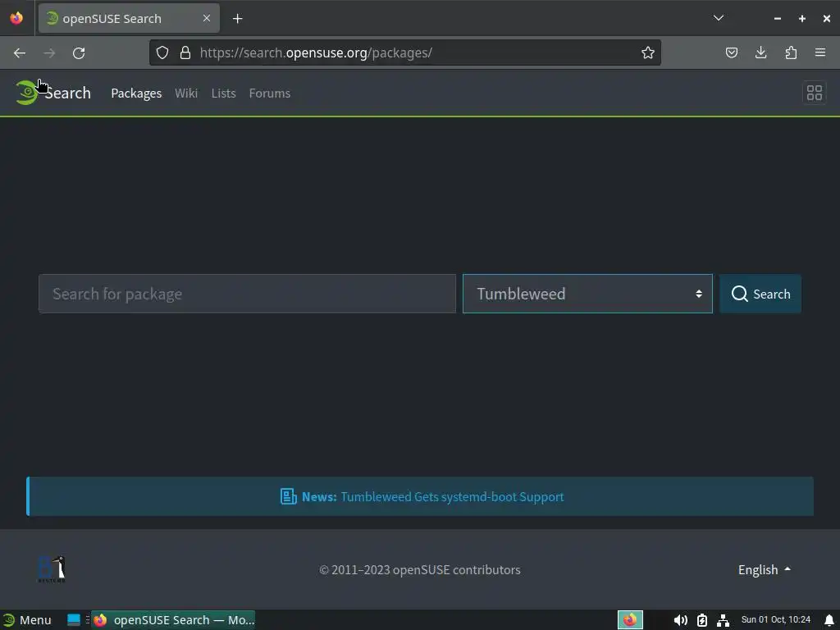Viewport: 840px width, 630px height.
Task: Click the Firefox app icon beside tabs
Action: click(x=16, y=18)
